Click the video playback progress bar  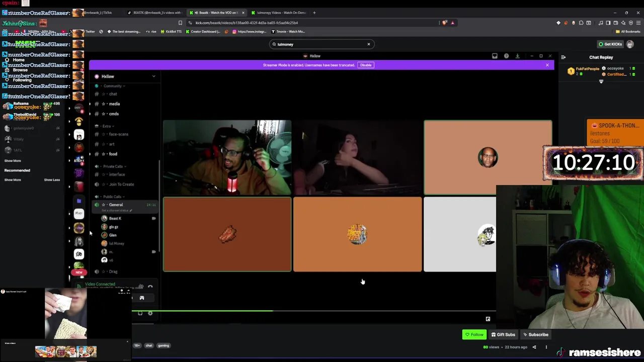click(313, 311)
